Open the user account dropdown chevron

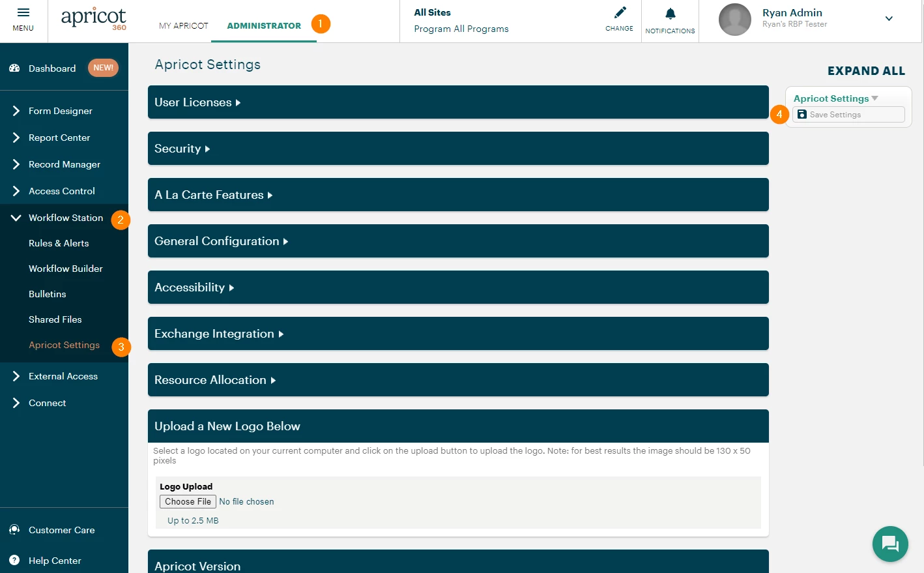[x=889, y=19]
